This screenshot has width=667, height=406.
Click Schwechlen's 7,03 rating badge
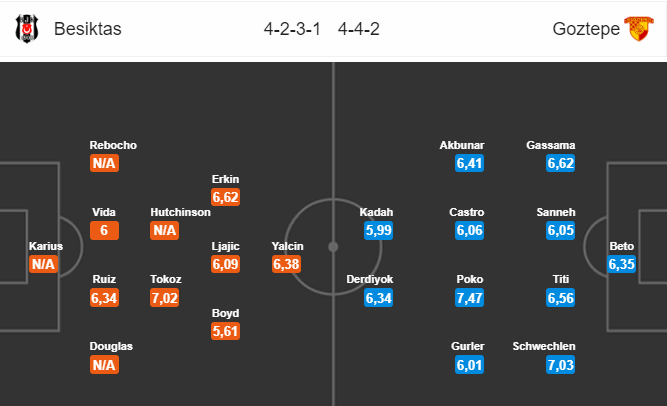pyautogui.click(x=561, y=365)
